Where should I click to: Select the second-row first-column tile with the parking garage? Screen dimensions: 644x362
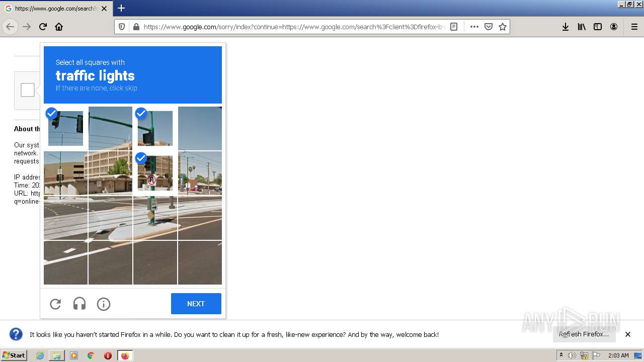coord(65,173)
